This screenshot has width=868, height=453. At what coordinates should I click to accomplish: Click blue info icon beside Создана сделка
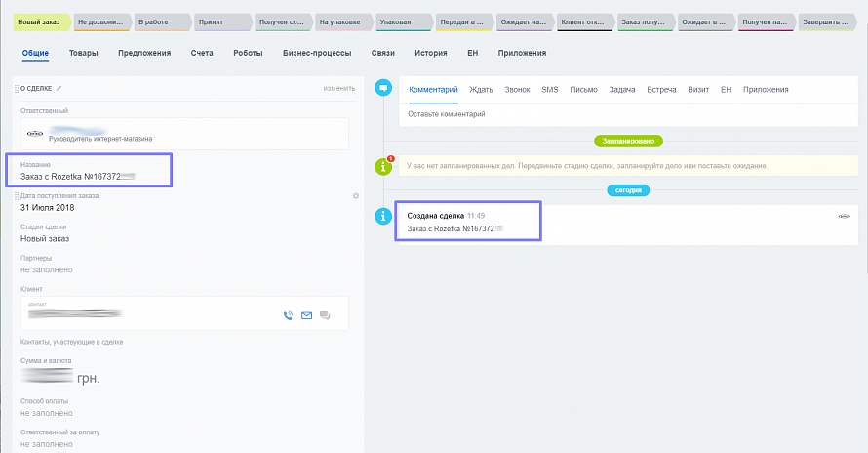(x=384, y=216)
